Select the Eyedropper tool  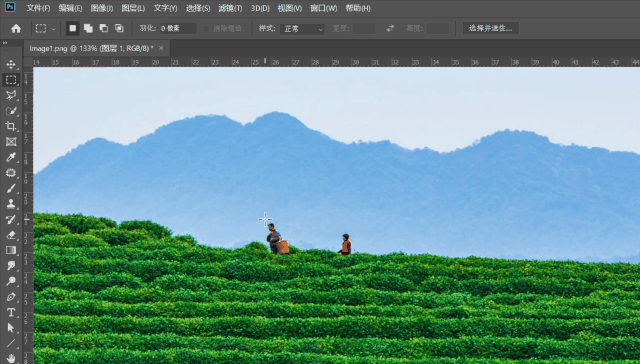click(11, 158)
